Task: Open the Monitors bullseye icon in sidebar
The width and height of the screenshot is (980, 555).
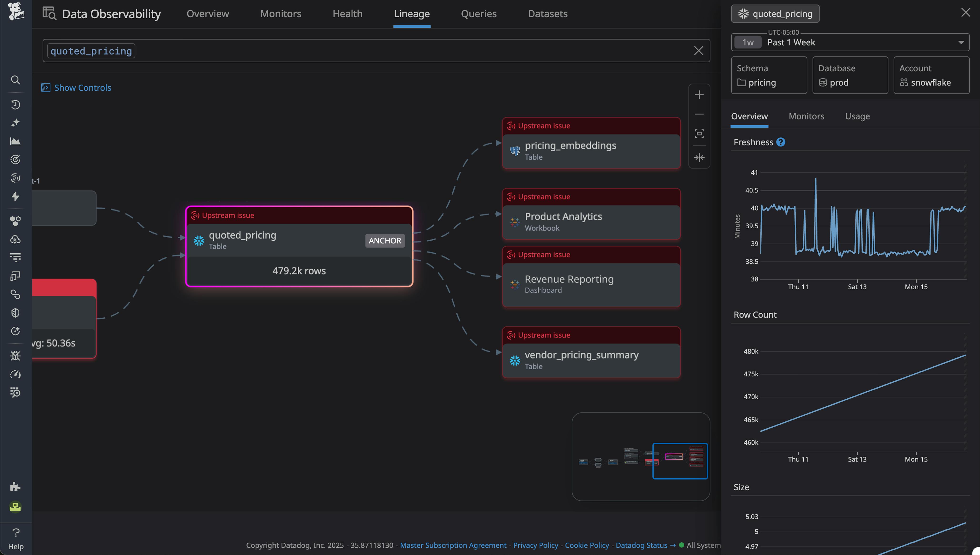Action: tap(16, 160)
